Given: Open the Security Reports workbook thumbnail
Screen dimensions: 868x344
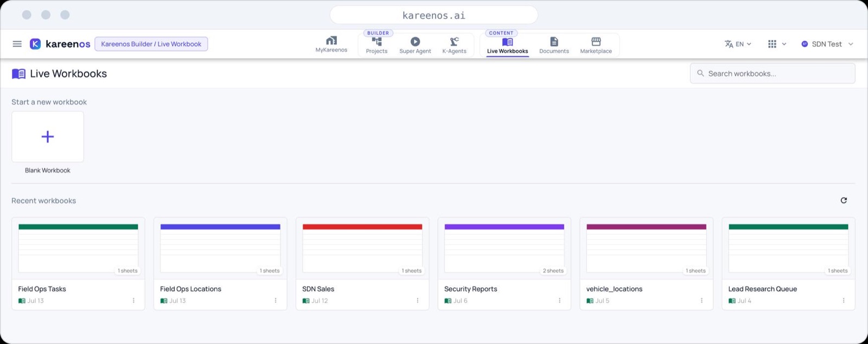Looking at the screenshot, I should (x=505, y=248).
